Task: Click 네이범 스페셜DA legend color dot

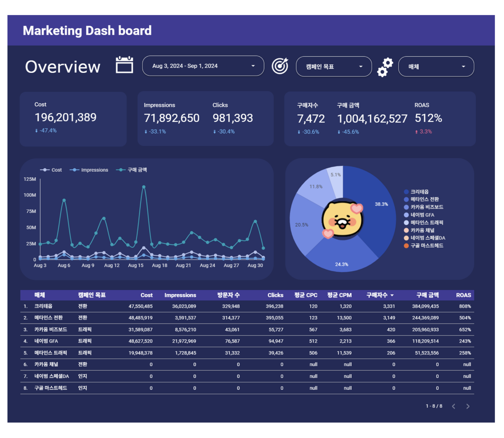Action: point(406,238)
